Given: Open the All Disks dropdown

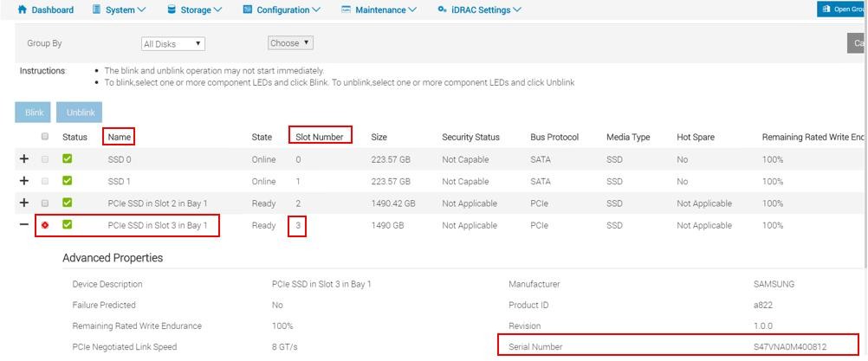Looking at the screenshot, I should click(x=173, y=43).
